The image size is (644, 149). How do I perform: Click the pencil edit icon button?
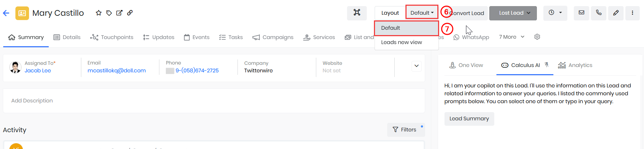[616, 13]
